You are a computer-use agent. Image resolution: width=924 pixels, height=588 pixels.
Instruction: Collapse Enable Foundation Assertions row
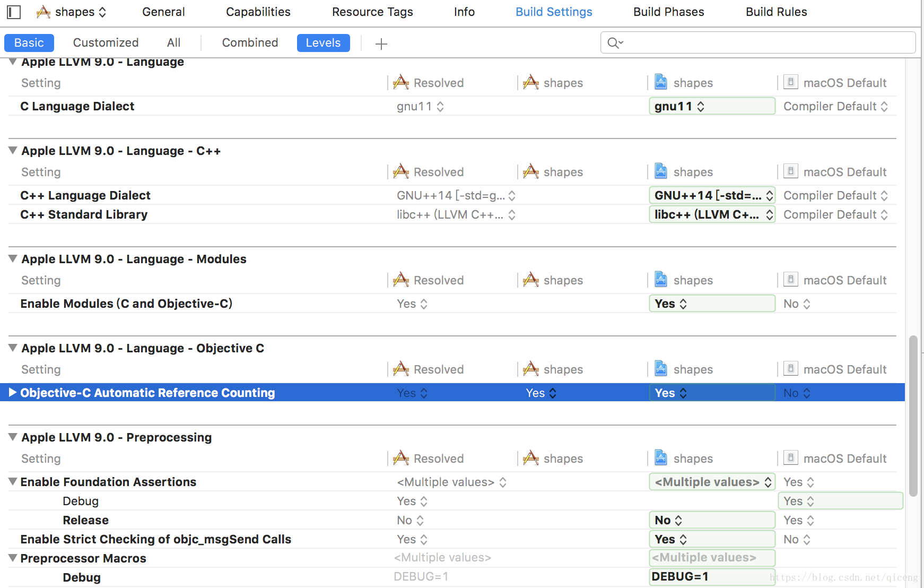coord(13,481)
